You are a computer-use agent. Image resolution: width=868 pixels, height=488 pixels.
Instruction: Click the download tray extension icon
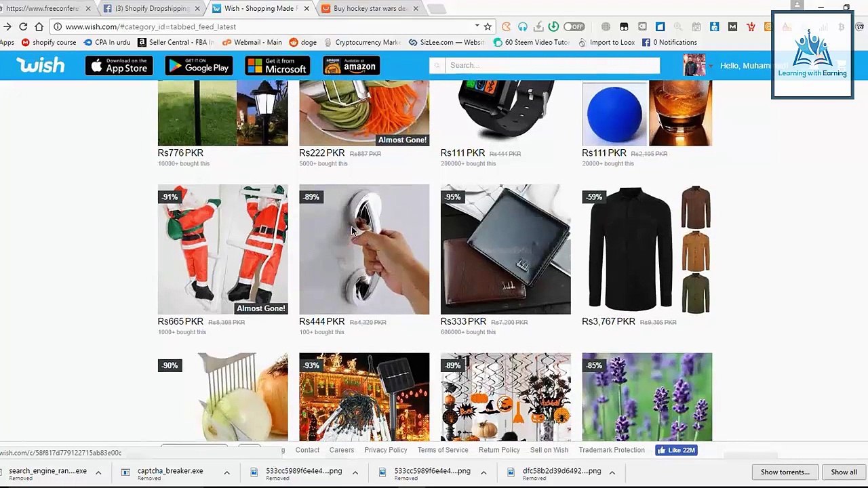tap(538, 26)
